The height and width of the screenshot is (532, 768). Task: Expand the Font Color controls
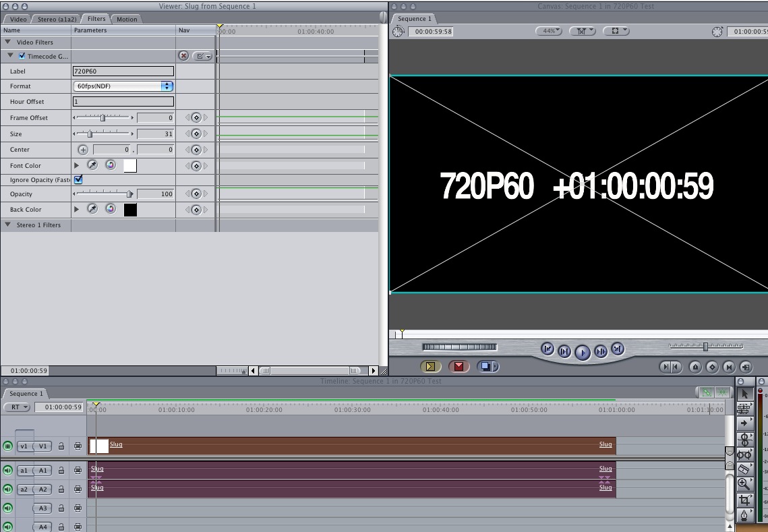(76, 166)
